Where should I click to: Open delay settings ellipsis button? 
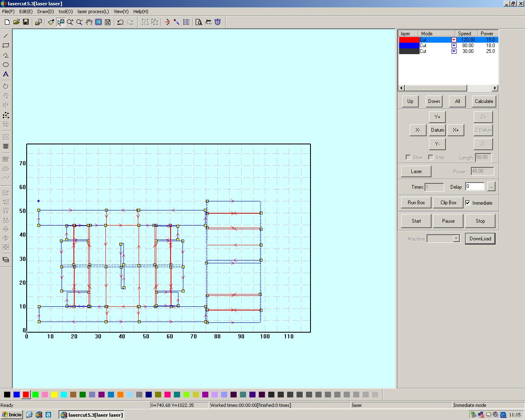click(x=491, y=187)
